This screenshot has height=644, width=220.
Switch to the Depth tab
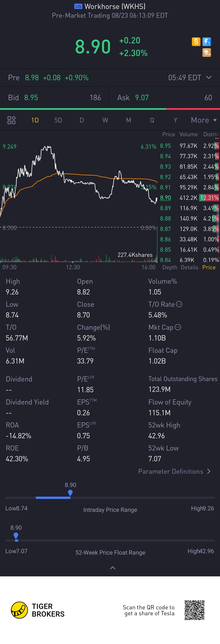tap(170, 267)
